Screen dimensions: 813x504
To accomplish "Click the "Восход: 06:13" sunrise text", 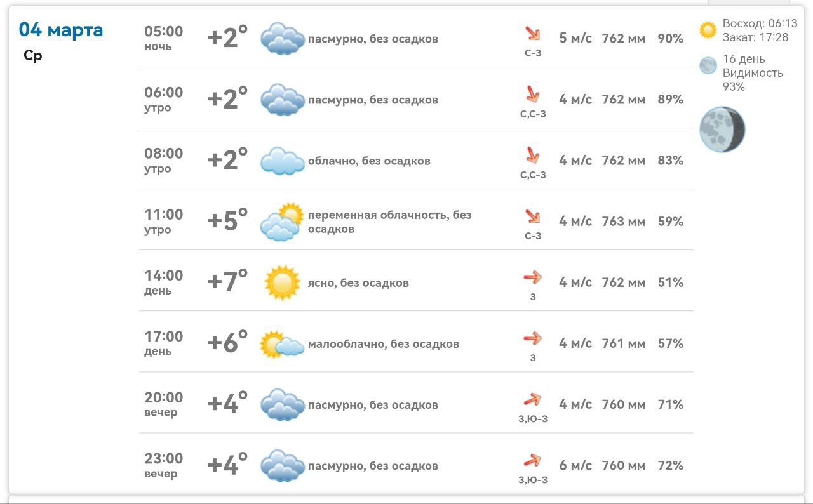I will coord(760,23).
